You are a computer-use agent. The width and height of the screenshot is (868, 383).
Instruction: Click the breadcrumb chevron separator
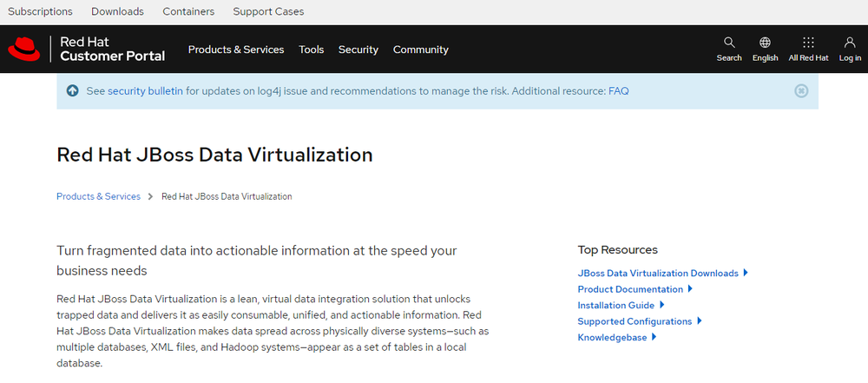150,196
